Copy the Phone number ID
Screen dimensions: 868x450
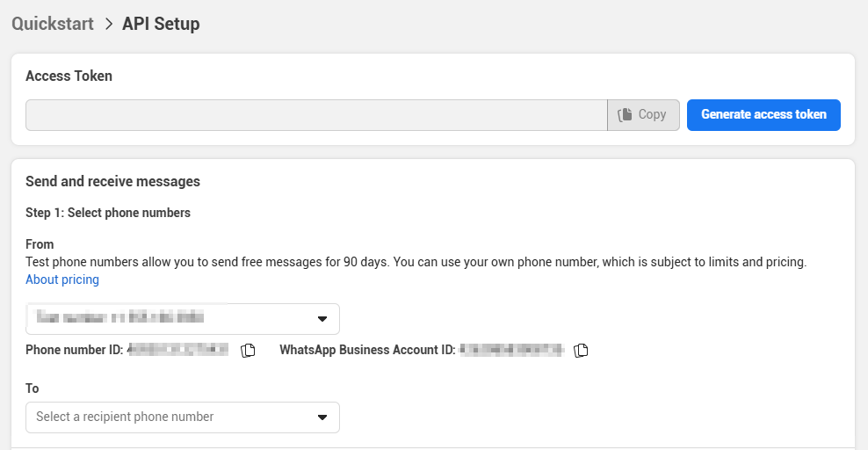[248, 351]
